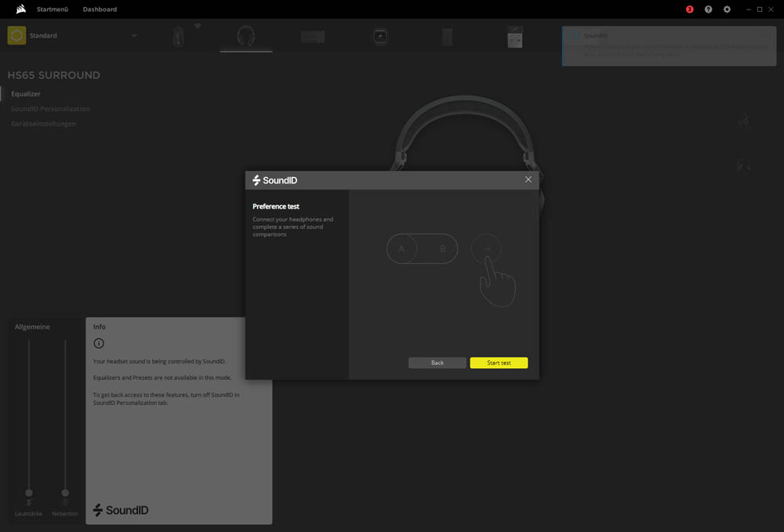Image resolution: width=784 pixels, height=532 pixels.
Task: Click the SoundID logo in Info panel
Action: click(121, 510)
